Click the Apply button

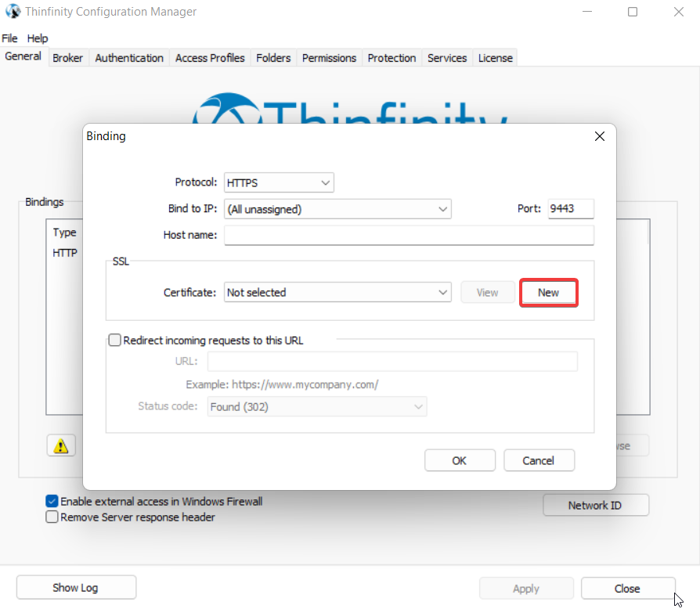pyautogui.click(x=526, y=589)
